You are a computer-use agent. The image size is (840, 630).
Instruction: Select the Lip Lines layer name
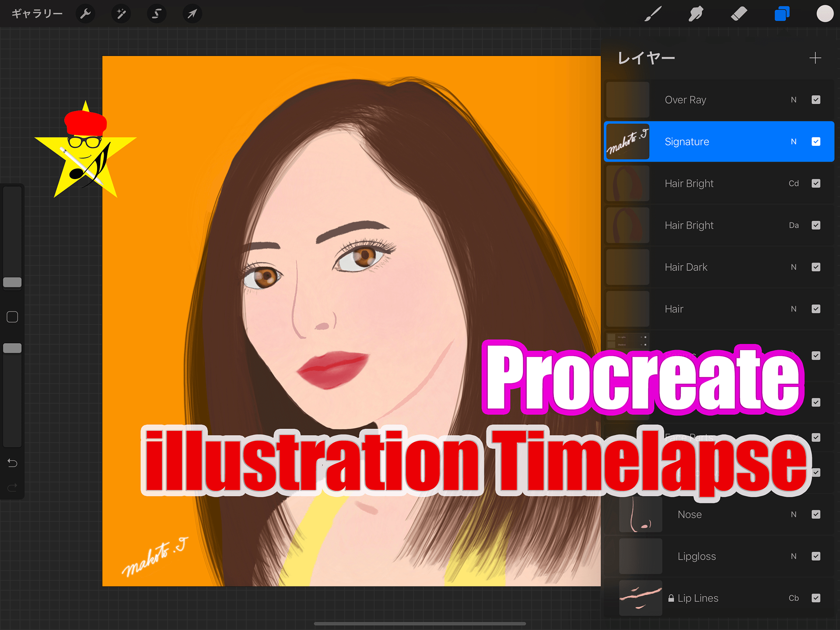(698, 598)
